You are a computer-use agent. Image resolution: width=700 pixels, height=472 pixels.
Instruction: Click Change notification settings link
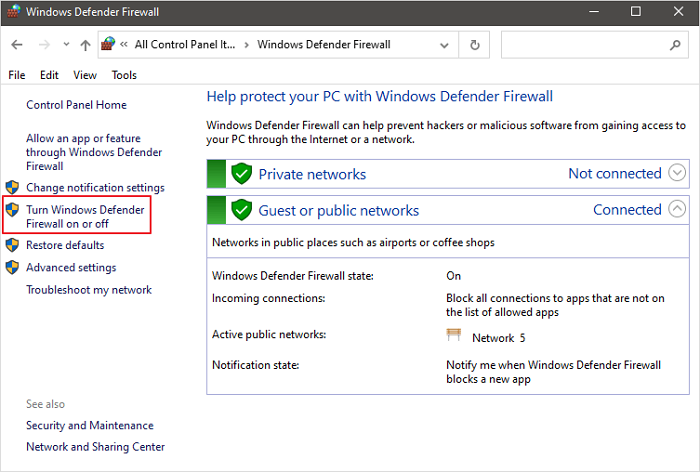pos(95,188)
